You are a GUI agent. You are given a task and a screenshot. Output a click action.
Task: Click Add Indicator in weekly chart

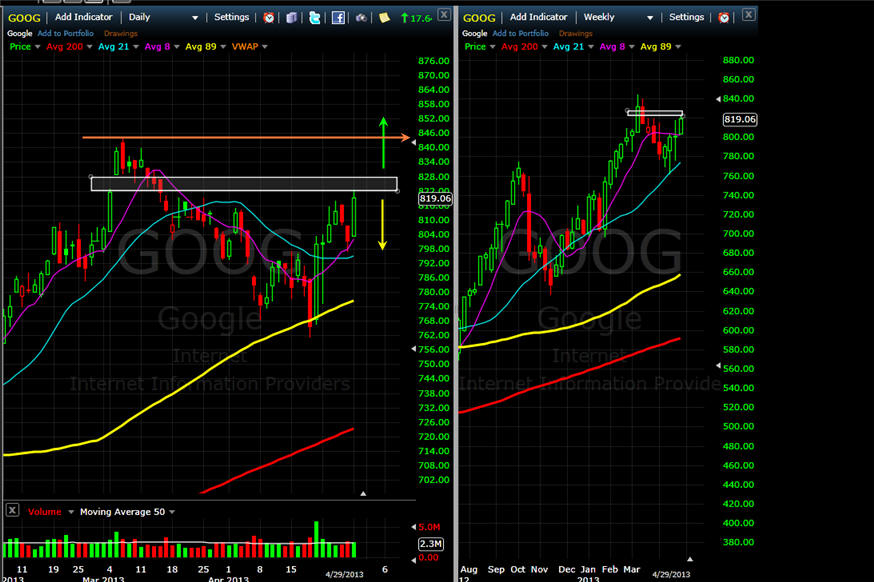[538, 17]
